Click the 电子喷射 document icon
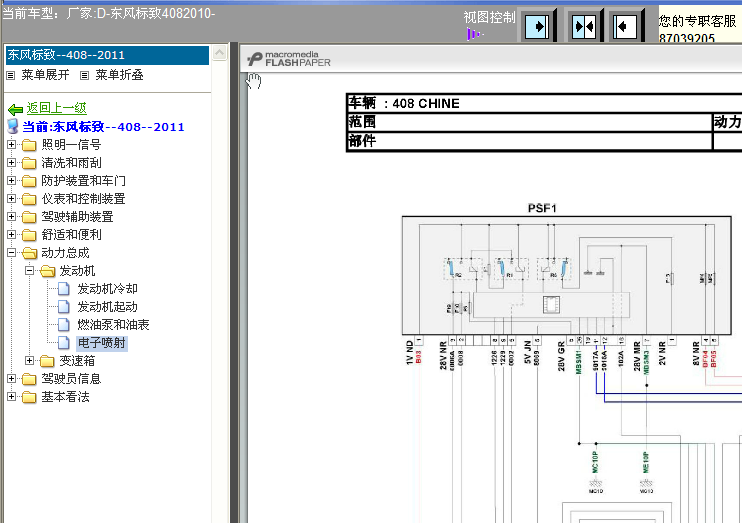Image resolution: width=742 pixels, height=523 pixels. (x=63, y=343)
